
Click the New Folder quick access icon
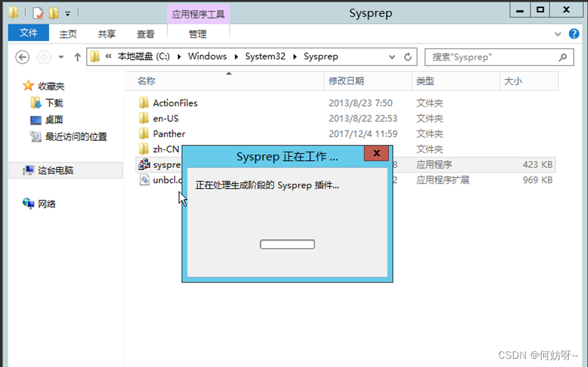coord(54,13)
